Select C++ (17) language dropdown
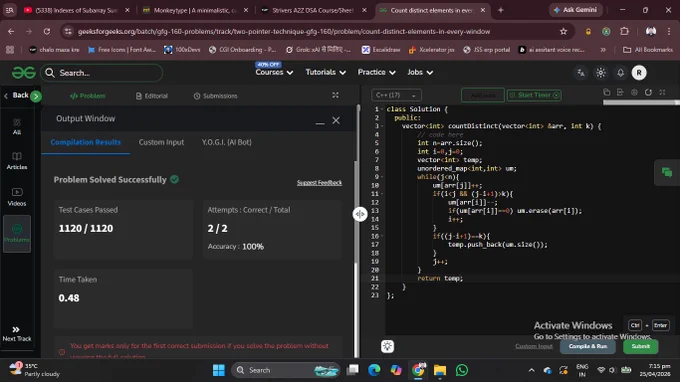The image size is (680, 382). (x=396, y=95)
